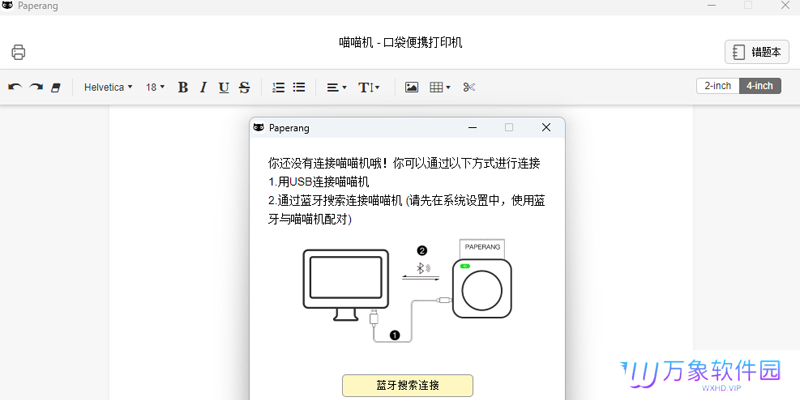Open the insert table dropdown
The width and height of the screenshot is (800, 400).
[x=440, y=87]
